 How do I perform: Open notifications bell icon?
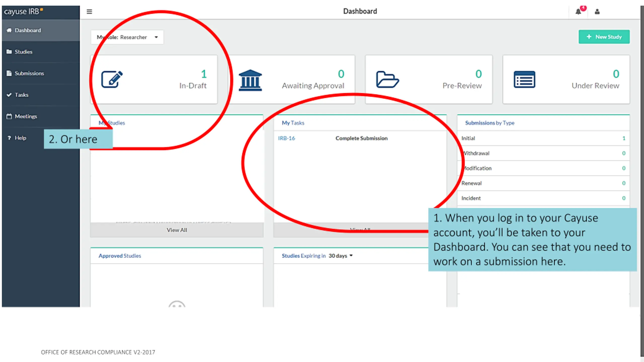click(x=578, y=12)
